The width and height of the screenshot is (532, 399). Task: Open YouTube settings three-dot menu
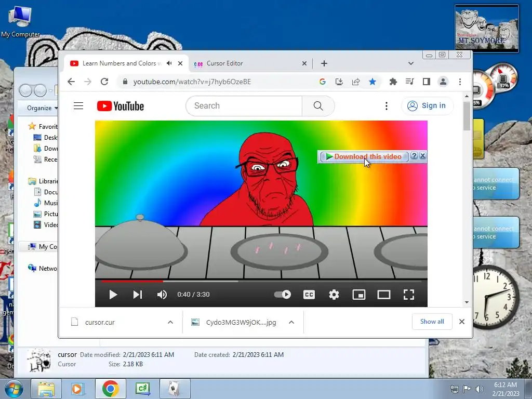(386, 106)
